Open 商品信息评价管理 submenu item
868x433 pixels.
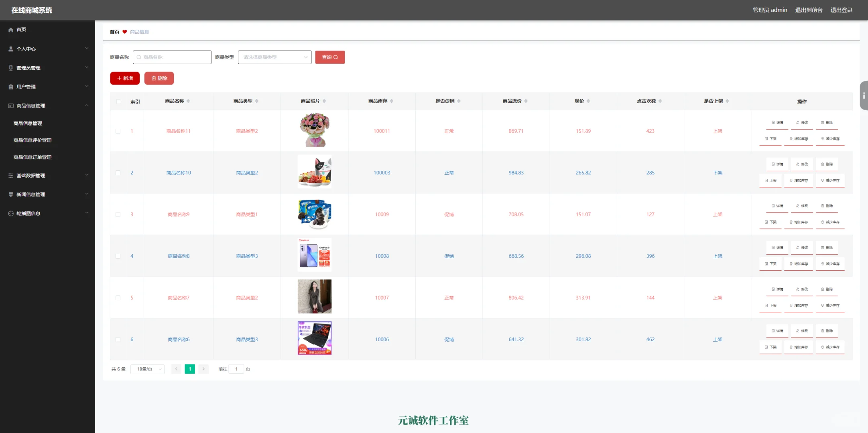(x=33, y=140)
